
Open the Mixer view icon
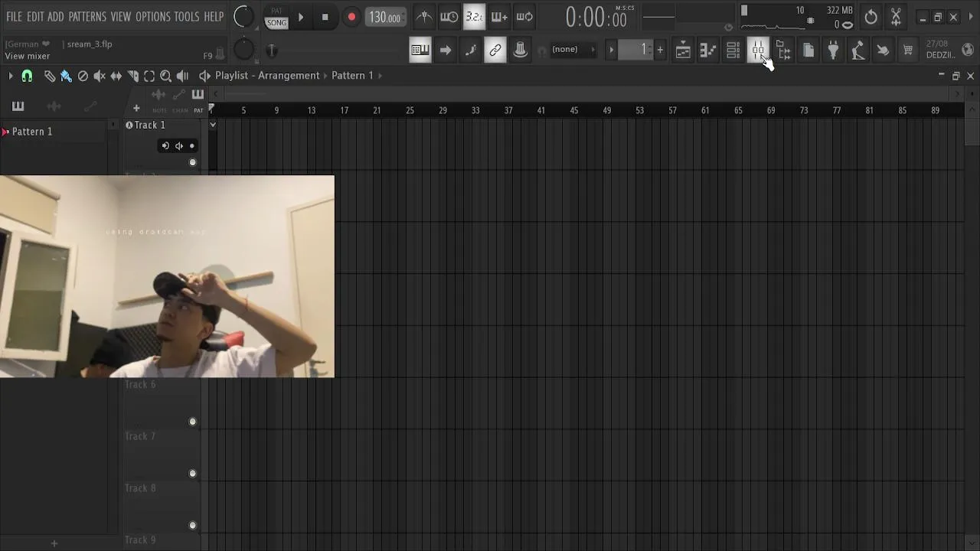tap(758, 51)
